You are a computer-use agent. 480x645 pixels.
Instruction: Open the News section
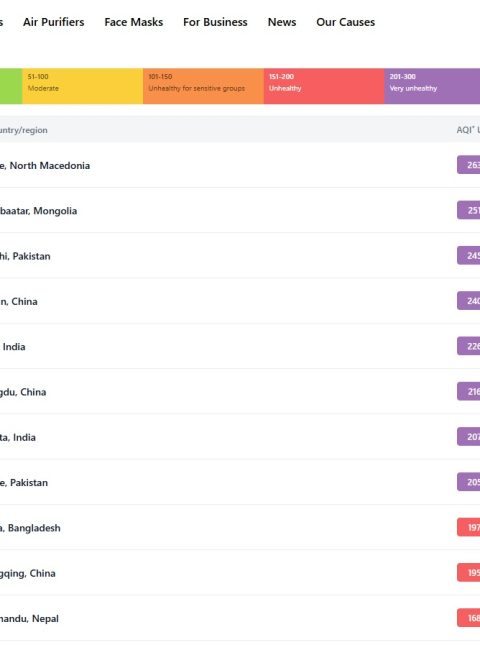tap(282, 22)
